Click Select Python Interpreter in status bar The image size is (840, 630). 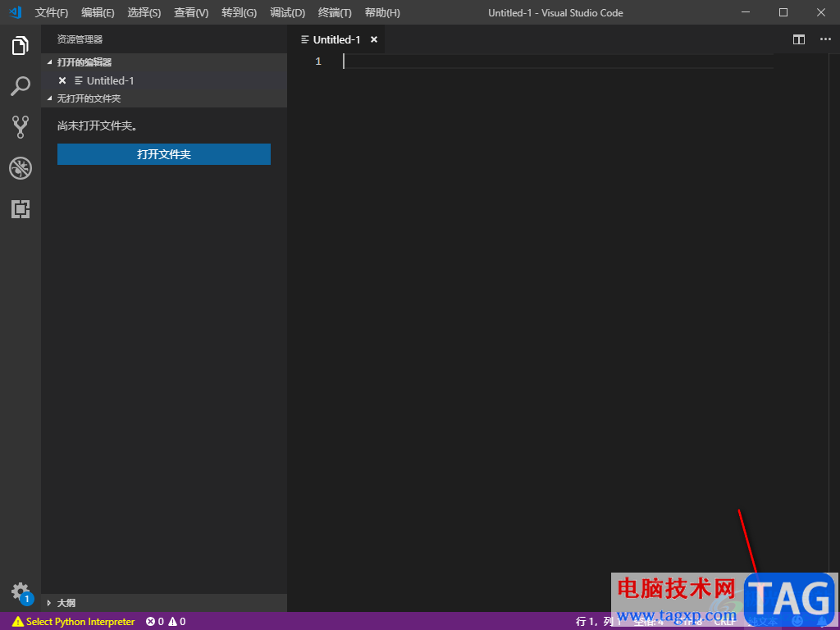tap(74, 622)
